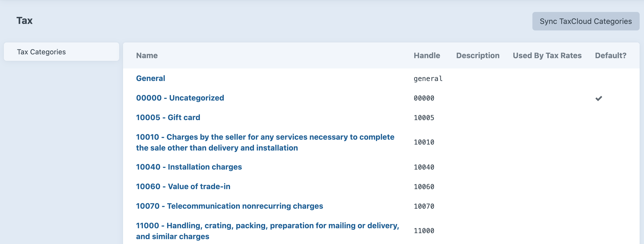
Task: Click the Sync TaxCloud Categories button
Action: pyautogui.click(x=585, y=21)
